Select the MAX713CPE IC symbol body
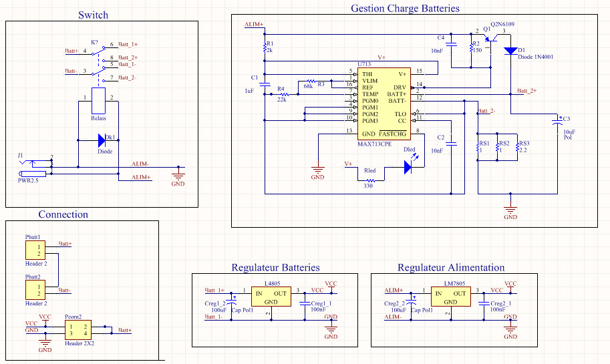This screenshot has width=610, height=364. point(384,104)
